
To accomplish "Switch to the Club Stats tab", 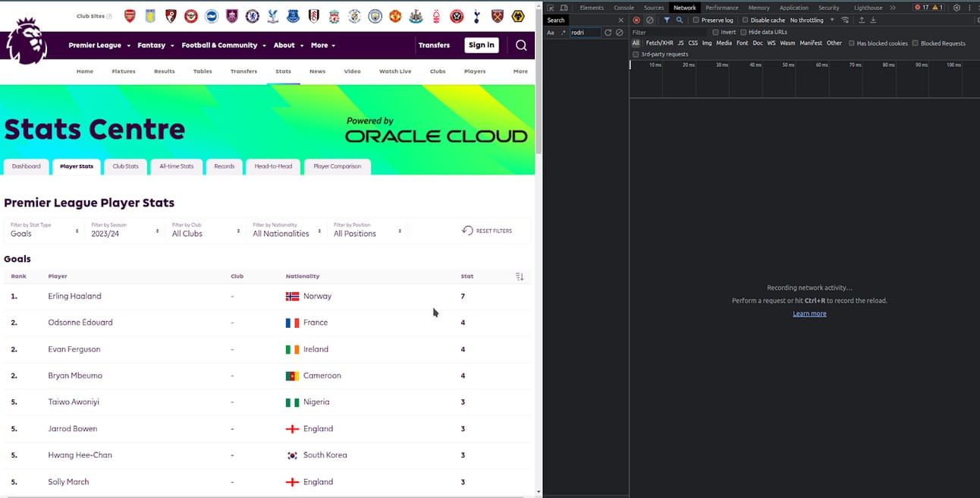I will (126, 166).
